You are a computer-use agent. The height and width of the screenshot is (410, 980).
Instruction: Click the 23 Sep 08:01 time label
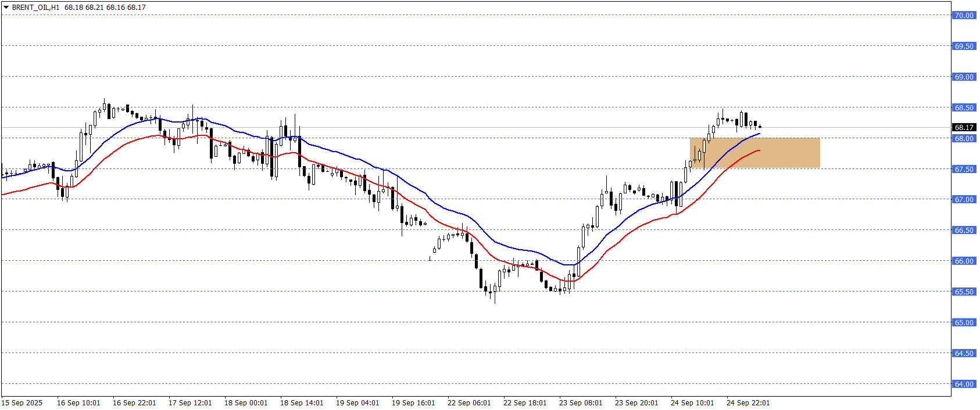(581, 402)
